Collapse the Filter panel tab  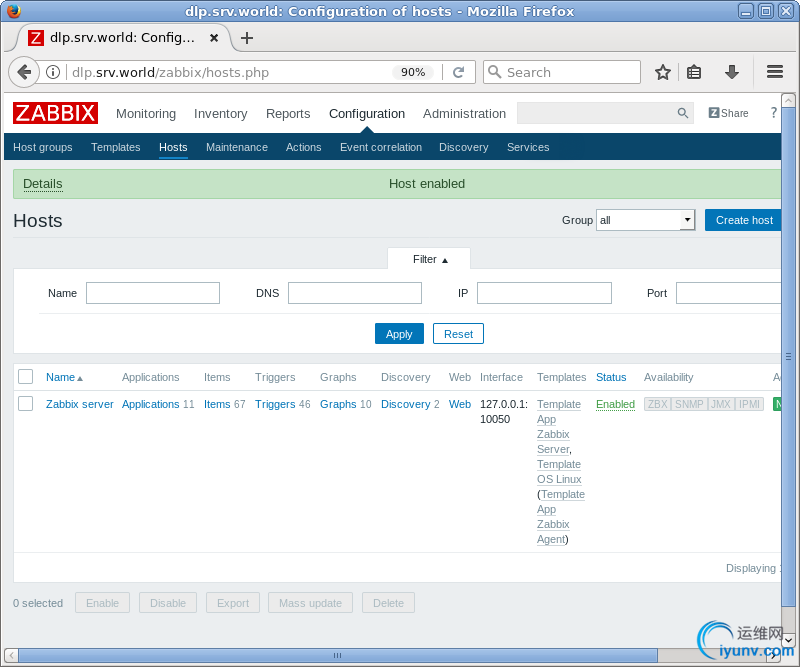(x=429, y=259)
